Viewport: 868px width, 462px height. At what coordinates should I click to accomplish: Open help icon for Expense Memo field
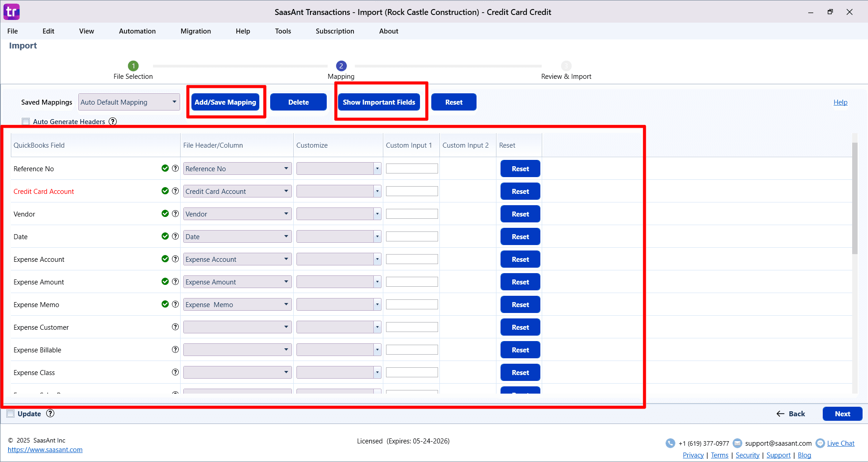175,304
